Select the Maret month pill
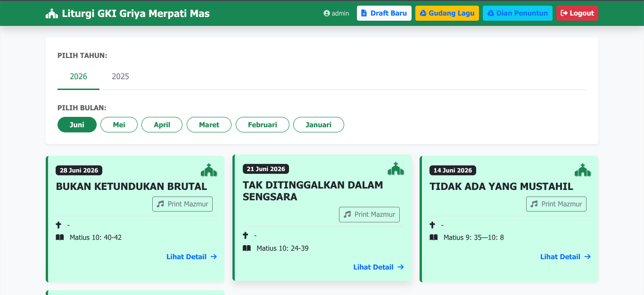The image size is (644, 295). click(209, 125)
